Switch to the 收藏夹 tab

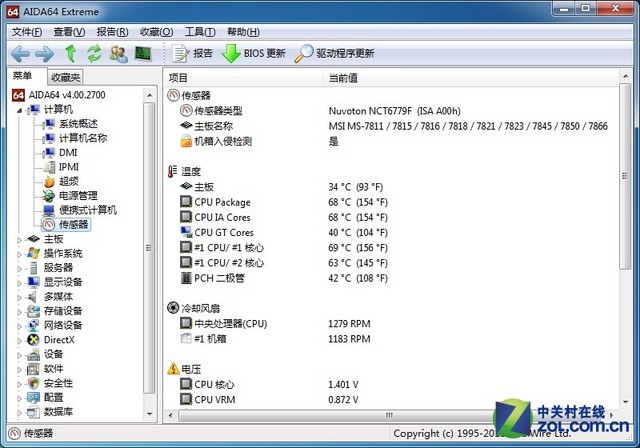[x=65, y=77]
